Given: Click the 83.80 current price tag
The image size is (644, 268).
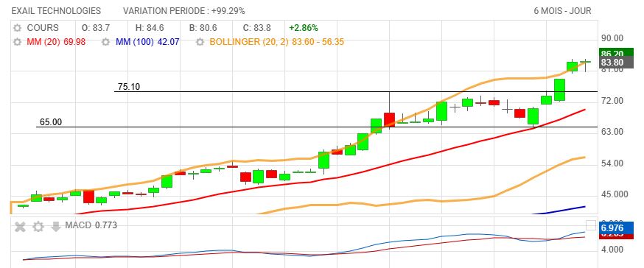Looking at the screenshot, I should pos(616,63).
